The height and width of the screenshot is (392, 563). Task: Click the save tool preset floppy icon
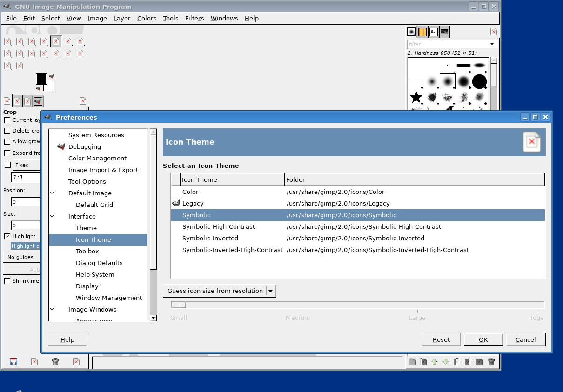coord(13,362)
